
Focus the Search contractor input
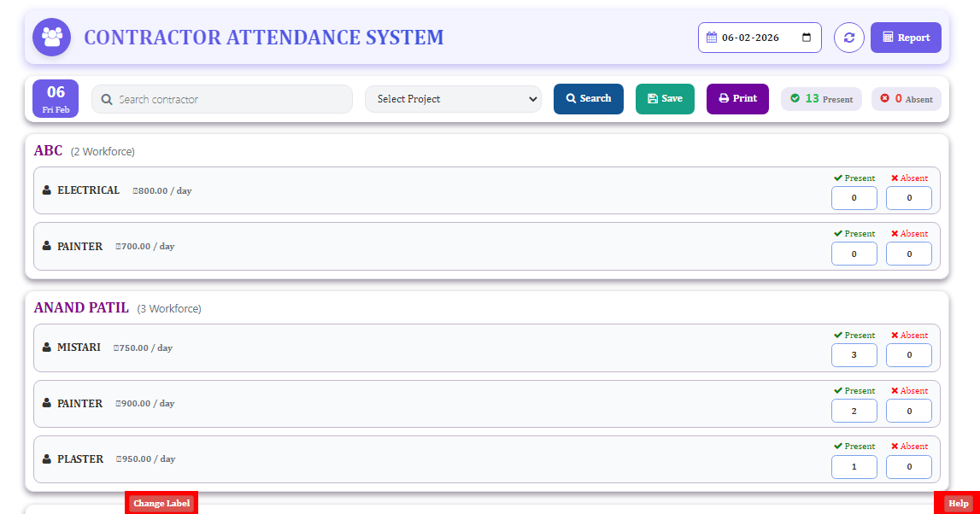[222, 99]
